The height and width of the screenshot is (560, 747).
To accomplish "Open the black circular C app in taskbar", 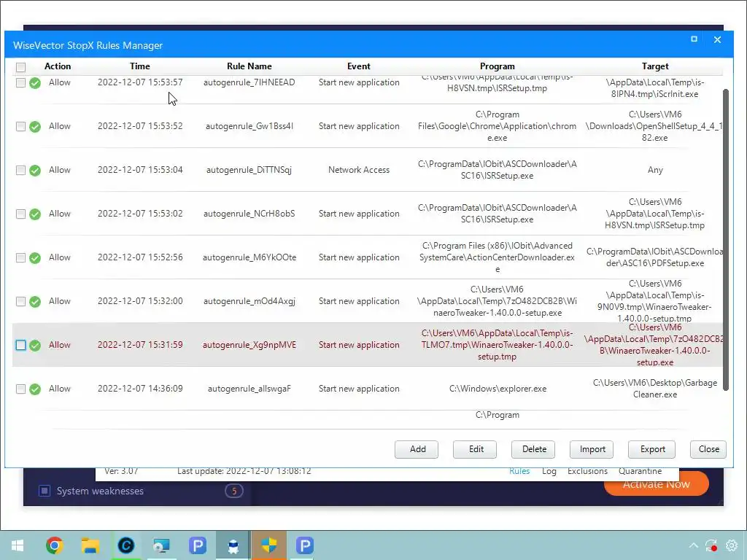I will click(125, 545).
